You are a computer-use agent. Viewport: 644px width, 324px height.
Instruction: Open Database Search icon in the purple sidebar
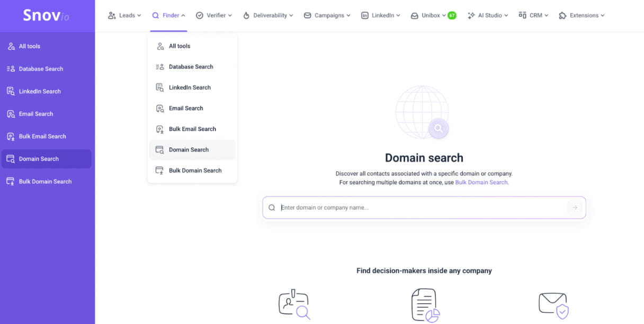coord(11,69)
